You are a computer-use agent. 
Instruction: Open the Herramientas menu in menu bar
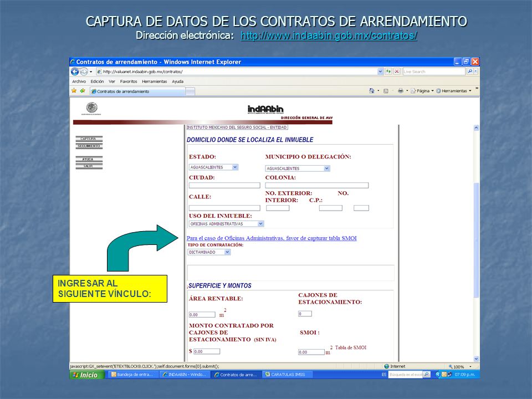point(155,81)
